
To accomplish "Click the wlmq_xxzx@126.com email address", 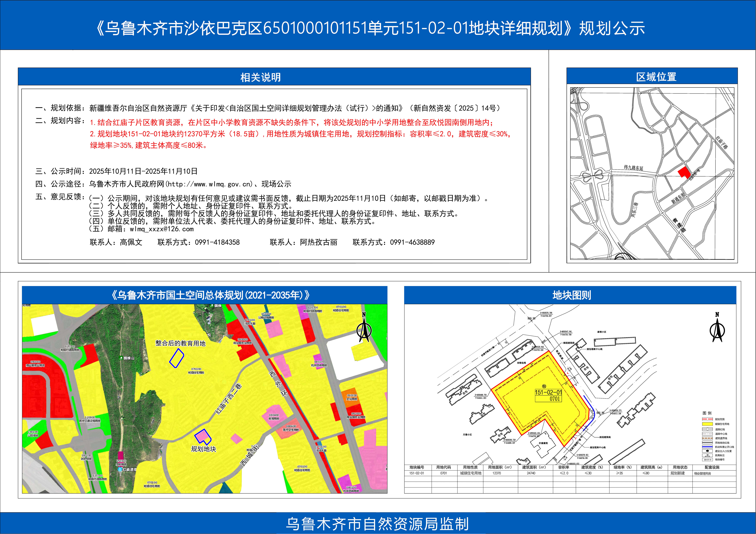I will click(x=162, y=229).
